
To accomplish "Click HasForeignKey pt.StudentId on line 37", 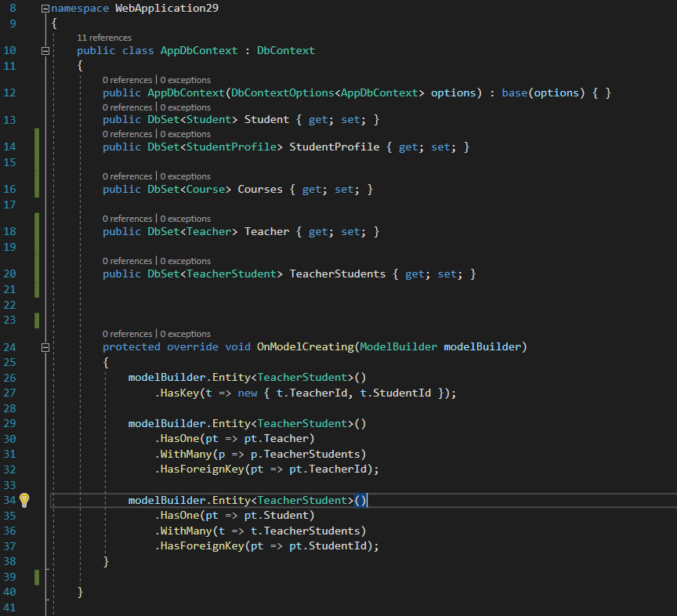I will [267, 546].
